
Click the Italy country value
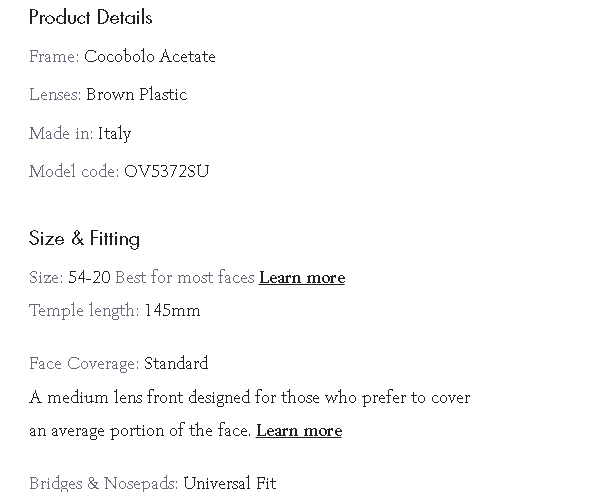114,134
